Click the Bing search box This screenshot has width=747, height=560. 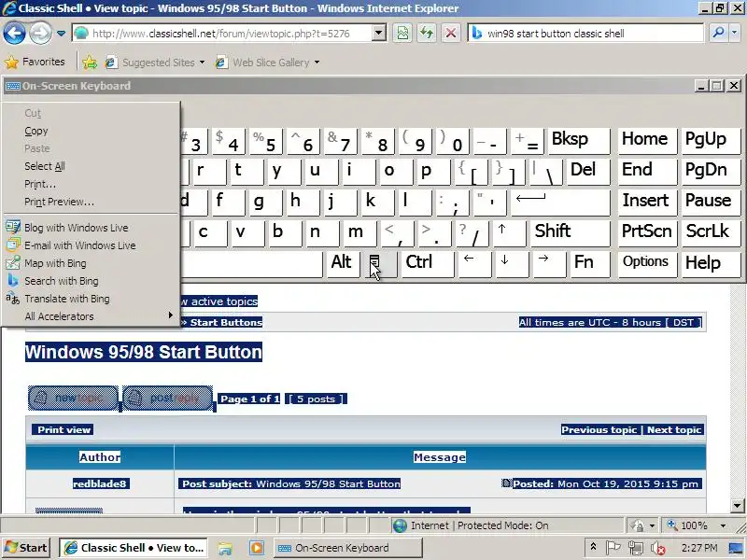click(586, 34)
